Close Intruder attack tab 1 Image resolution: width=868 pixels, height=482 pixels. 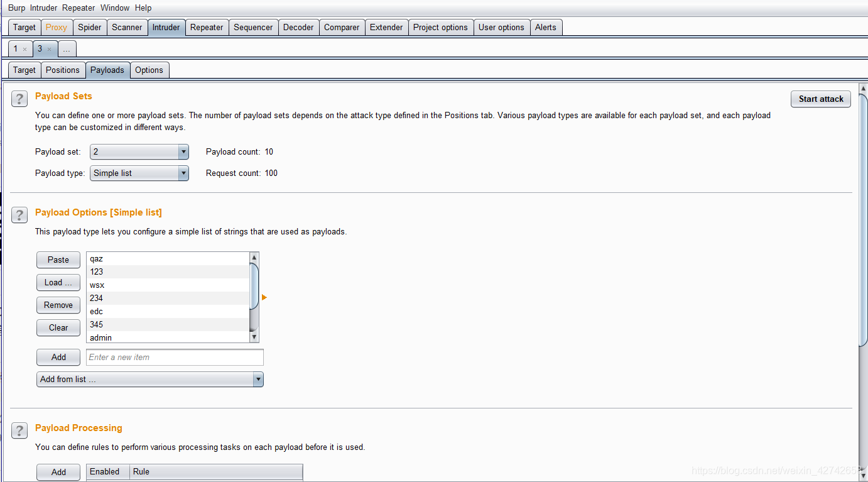coord(24,49)
